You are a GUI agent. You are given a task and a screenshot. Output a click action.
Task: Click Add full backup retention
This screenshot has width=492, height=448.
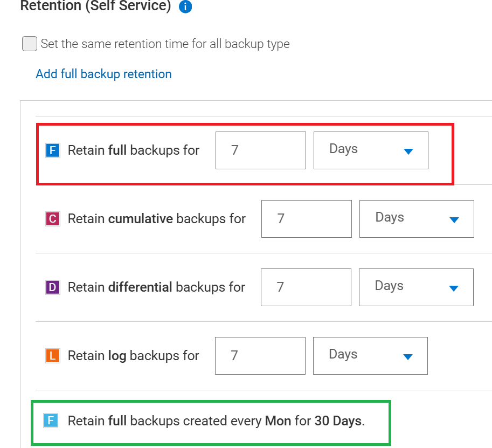(x=103, y=74)
